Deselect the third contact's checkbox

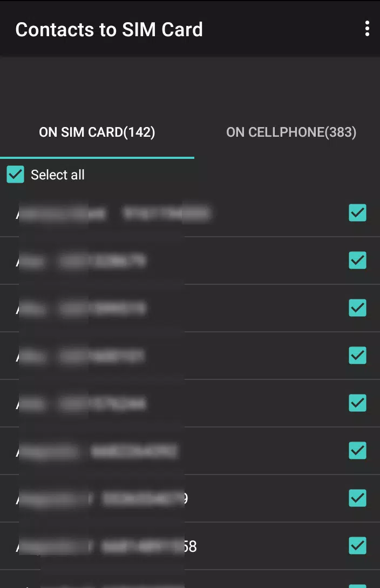[357, 308]
